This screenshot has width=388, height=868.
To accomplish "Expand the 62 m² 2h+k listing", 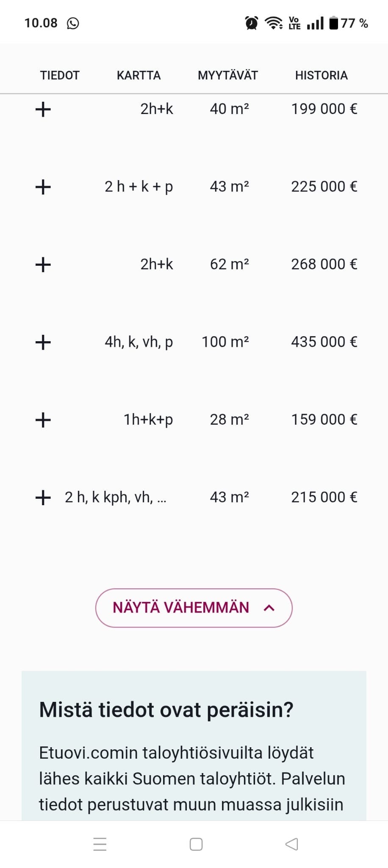I will tap(43, 264).
